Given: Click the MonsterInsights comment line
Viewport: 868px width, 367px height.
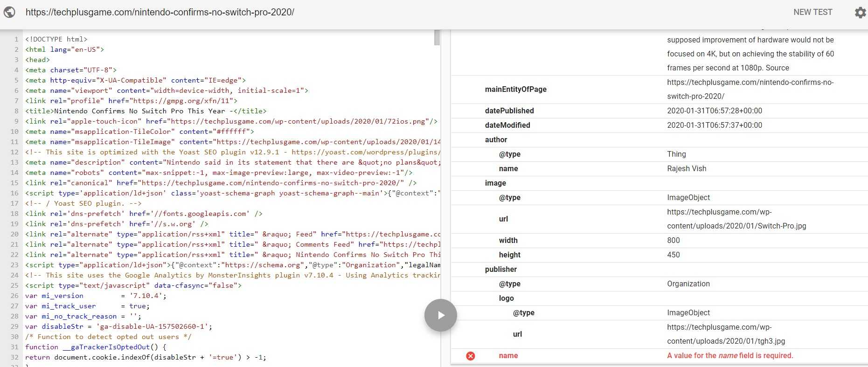Looking at the screenshot, I should tap(233, 275).
